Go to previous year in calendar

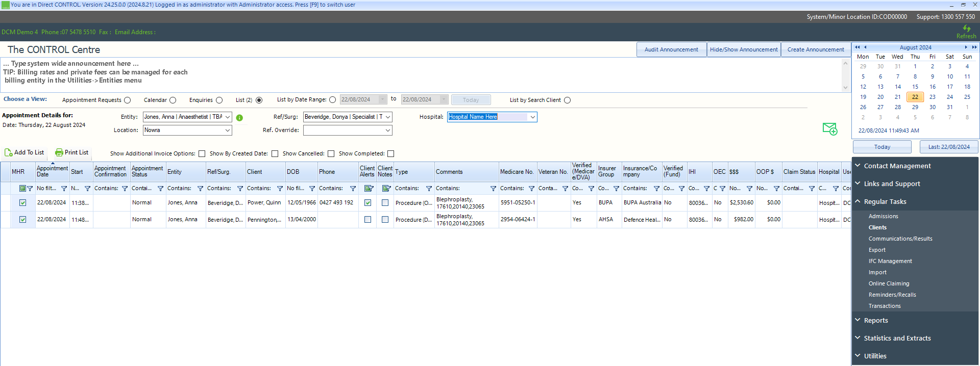coord(857,47)
